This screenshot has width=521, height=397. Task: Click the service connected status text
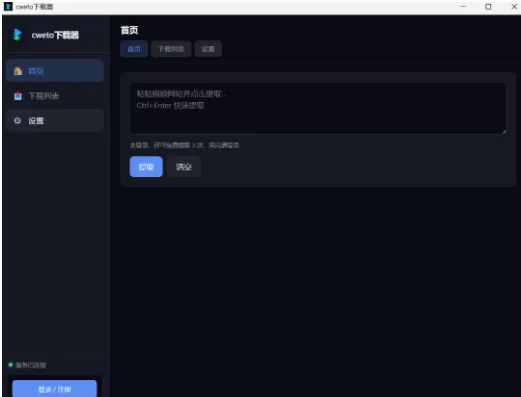[31, 365]
